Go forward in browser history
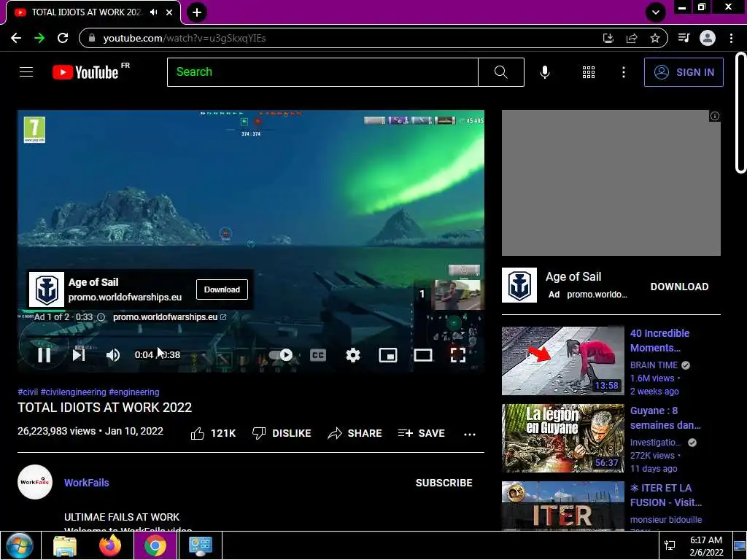The width and height of the screenshot is (747, 560). pos(39,38)
